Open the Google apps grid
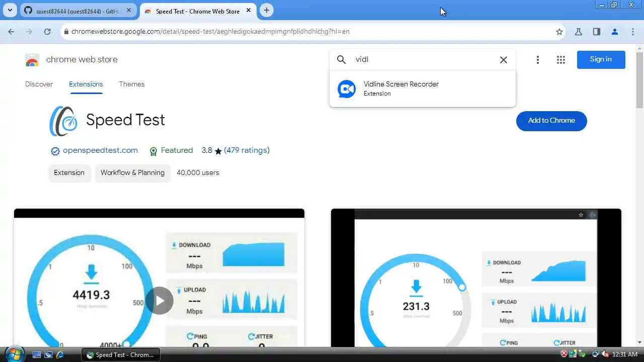 561,60
